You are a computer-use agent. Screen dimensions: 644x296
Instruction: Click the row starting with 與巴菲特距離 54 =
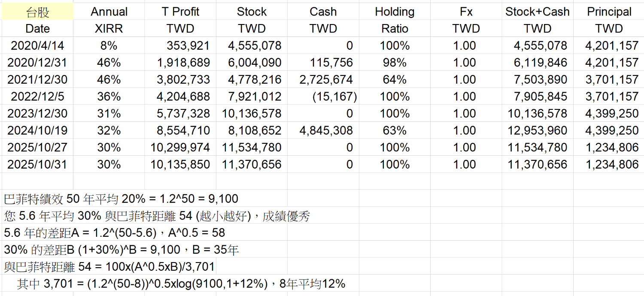pyautogui.click(x=109, y=267)
